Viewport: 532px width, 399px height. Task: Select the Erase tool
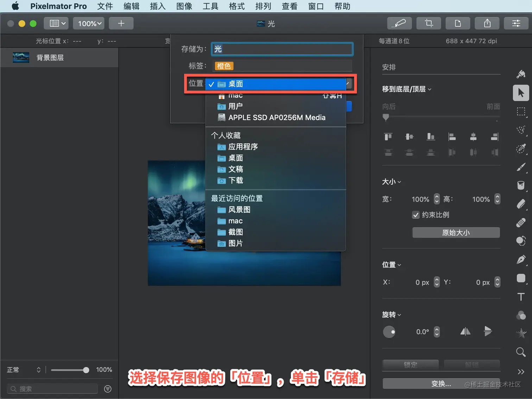pyautogui.click(x=521, y=204)
